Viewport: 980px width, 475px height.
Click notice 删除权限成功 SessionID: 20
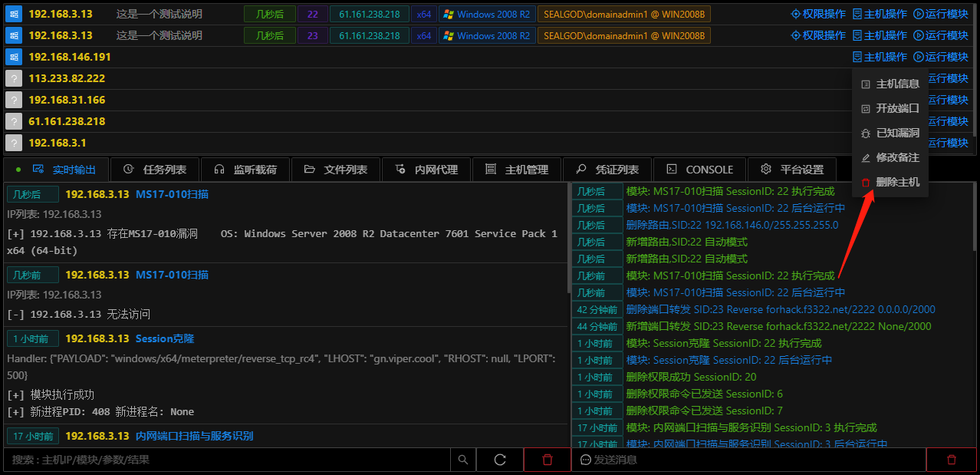(692, 377)
